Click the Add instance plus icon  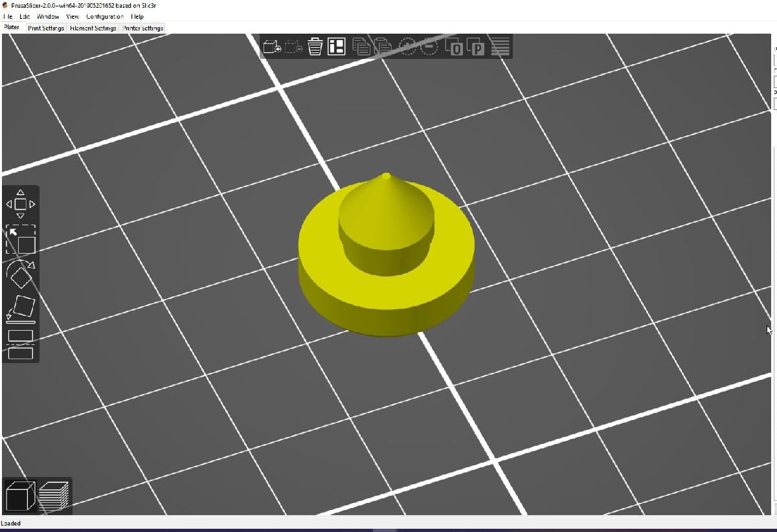click(407, 47)
